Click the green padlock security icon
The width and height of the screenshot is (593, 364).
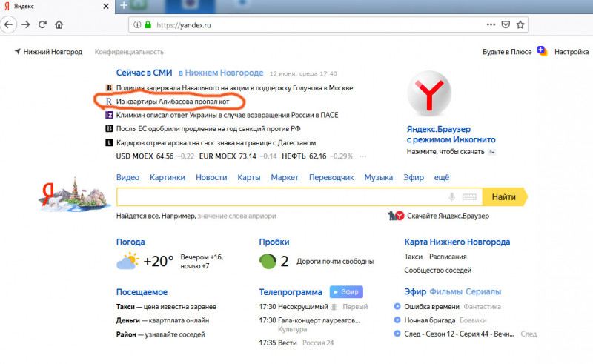click(148, 24)
